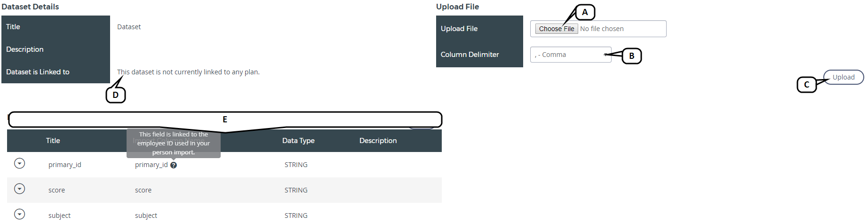868x224 pixels.
Task: Click the callout marker labeled D
Action: tap(116, 95)
